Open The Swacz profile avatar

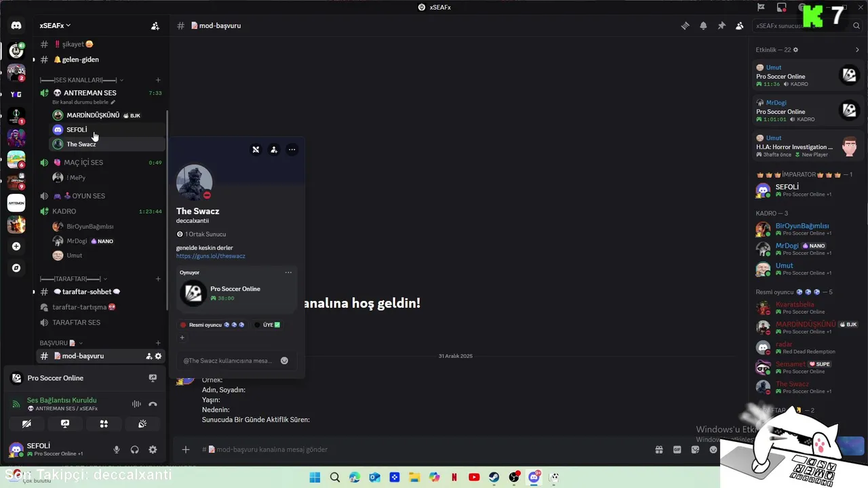195,182
